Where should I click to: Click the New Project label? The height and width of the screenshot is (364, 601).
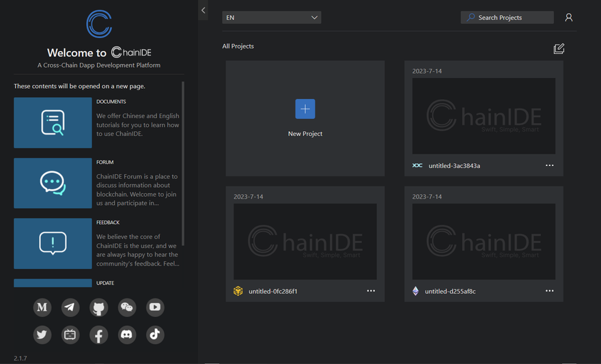305,134
